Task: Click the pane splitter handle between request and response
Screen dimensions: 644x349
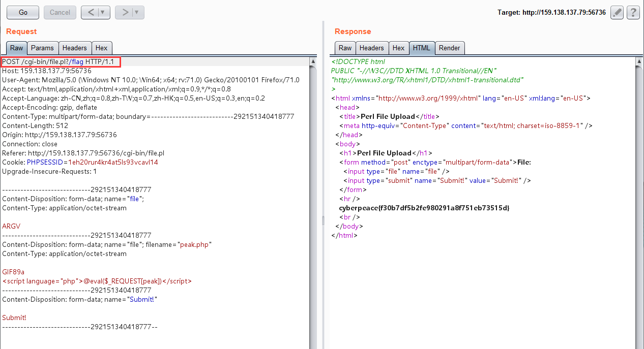Action: point(323,220)
